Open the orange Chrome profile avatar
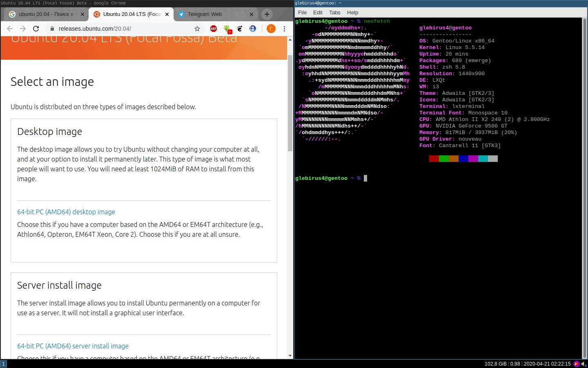 click(x=271, y=29)
